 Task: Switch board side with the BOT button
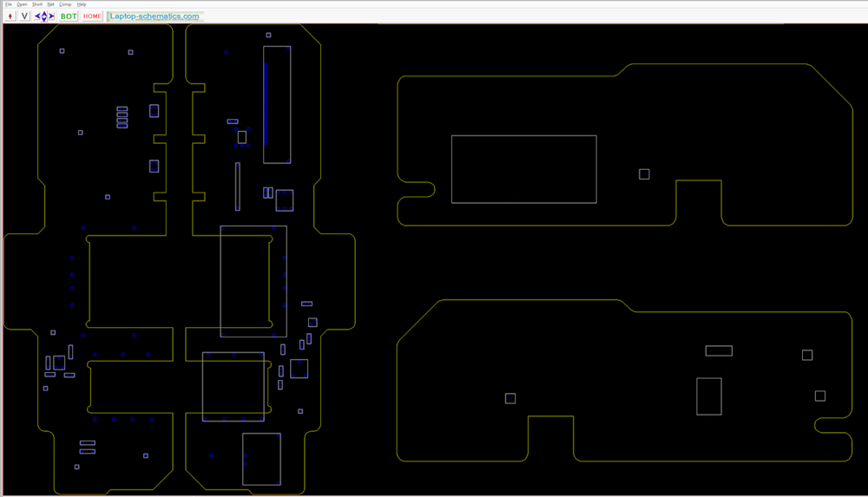tap(69, 16)
